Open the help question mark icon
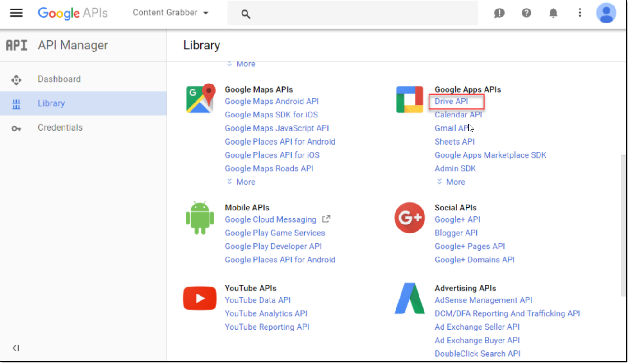The image size is (629, 364). (526, 13)
